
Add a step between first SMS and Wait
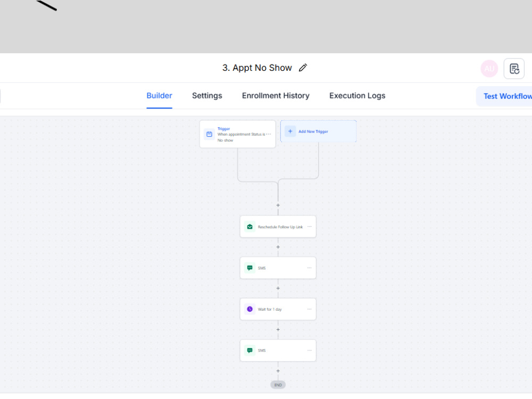[x=278, y=288]
